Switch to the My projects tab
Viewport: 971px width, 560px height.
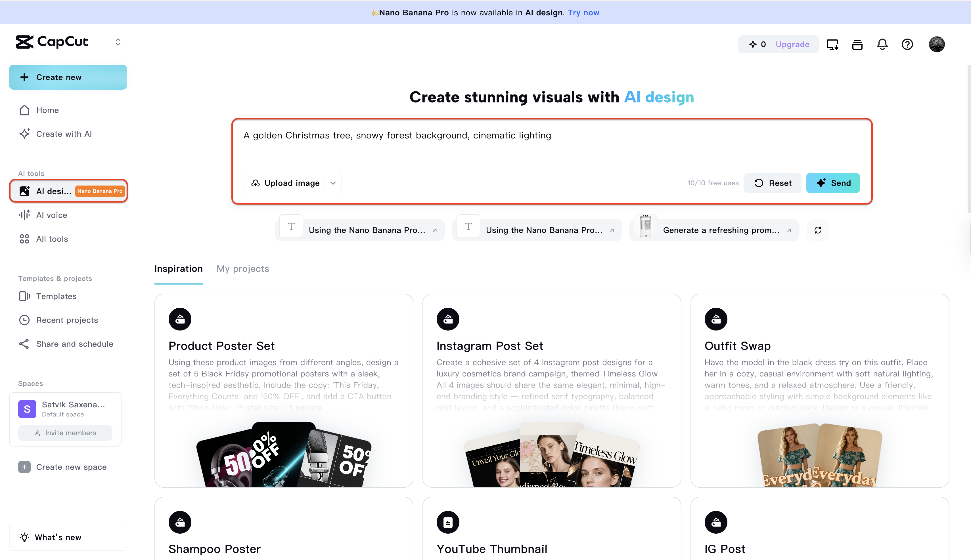pyautogui.click(x=242, y=269)
